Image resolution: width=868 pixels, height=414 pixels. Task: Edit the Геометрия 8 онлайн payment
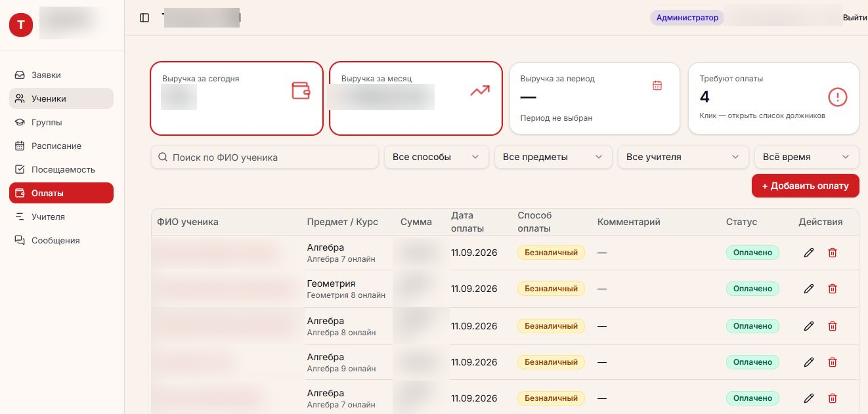click(x=809, y=289)
